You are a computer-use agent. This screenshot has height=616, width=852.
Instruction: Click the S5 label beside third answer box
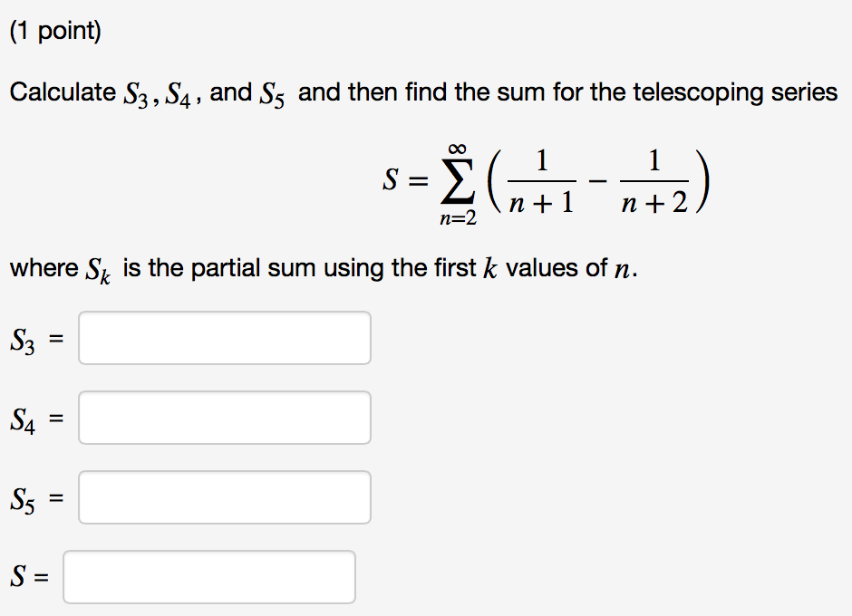click(x=24, y=500)
